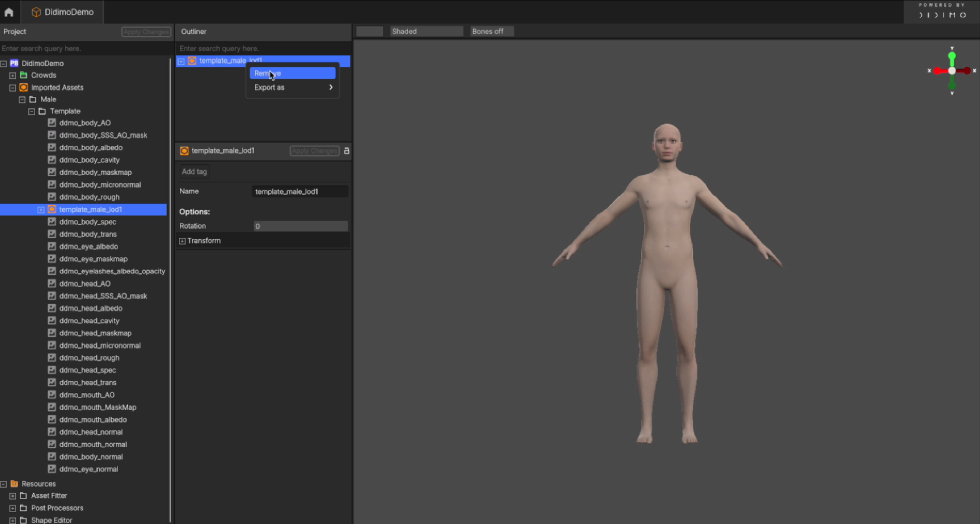This screenshot has width=980, height=524.
Task: Click the Export as submenu arrow
Action: click(331, 87)
